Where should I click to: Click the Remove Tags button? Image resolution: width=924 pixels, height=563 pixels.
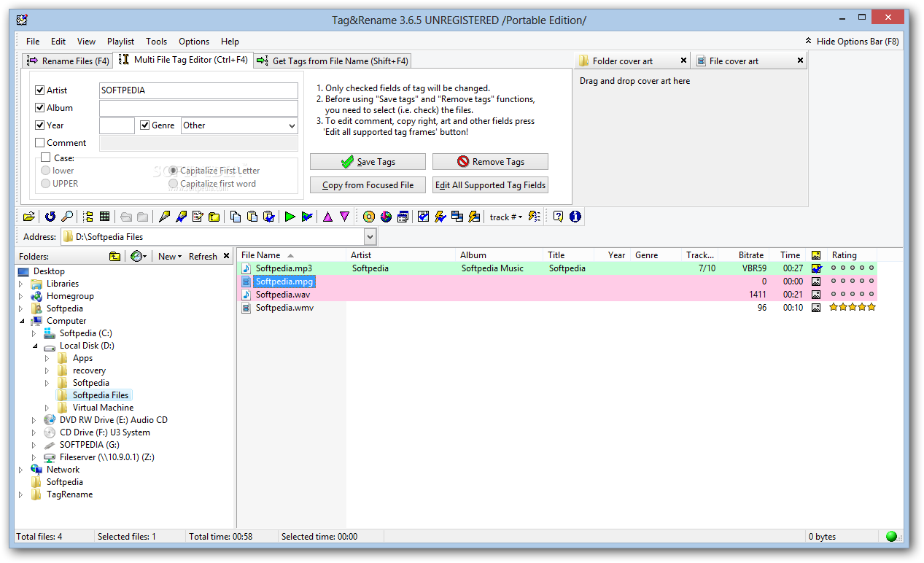[490, 162]
